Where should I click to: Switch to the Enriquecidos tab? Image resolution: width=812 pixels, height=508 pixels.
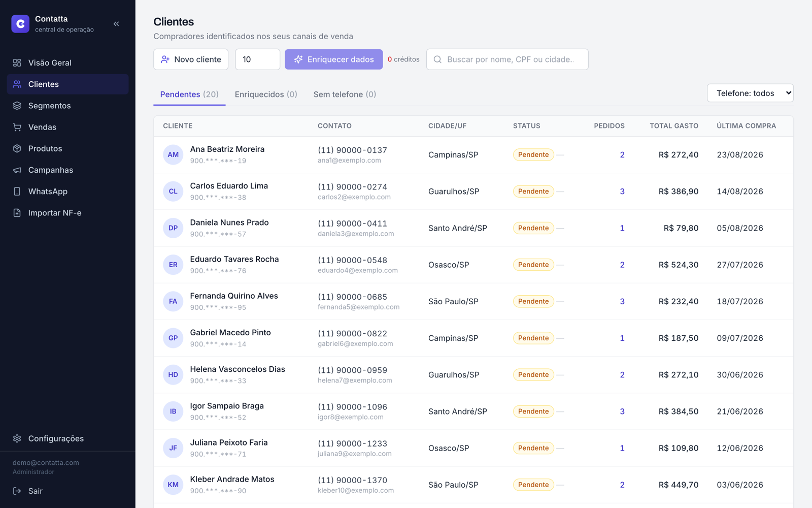pos(266,94)
